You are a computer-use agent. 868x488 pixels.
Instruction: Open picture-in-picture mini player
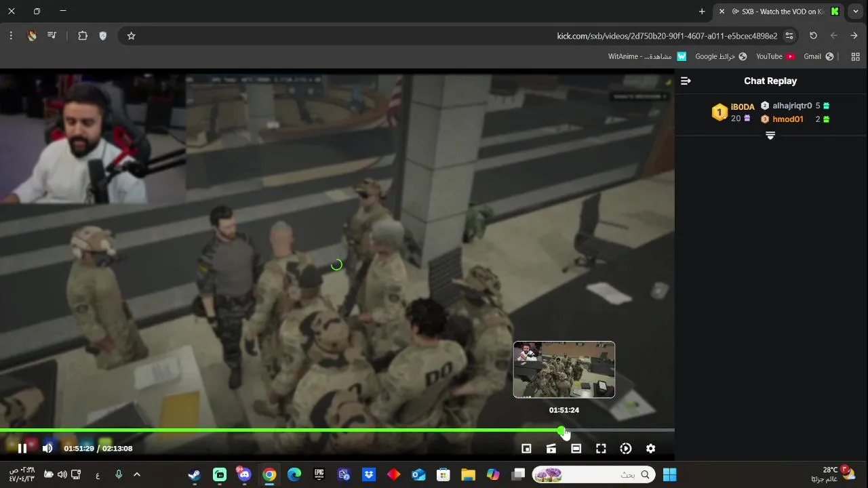pyautogui.click(x=526, y=448)
